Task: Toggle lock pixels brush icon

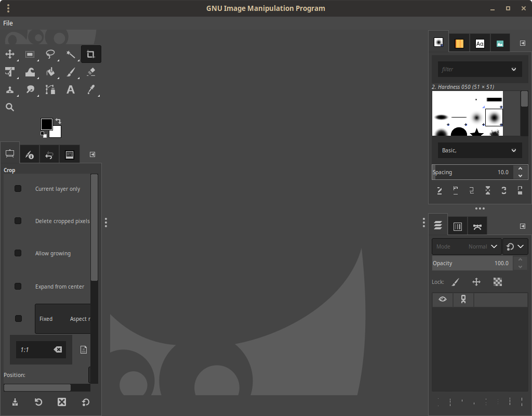Action: click(x=455, y=282)
